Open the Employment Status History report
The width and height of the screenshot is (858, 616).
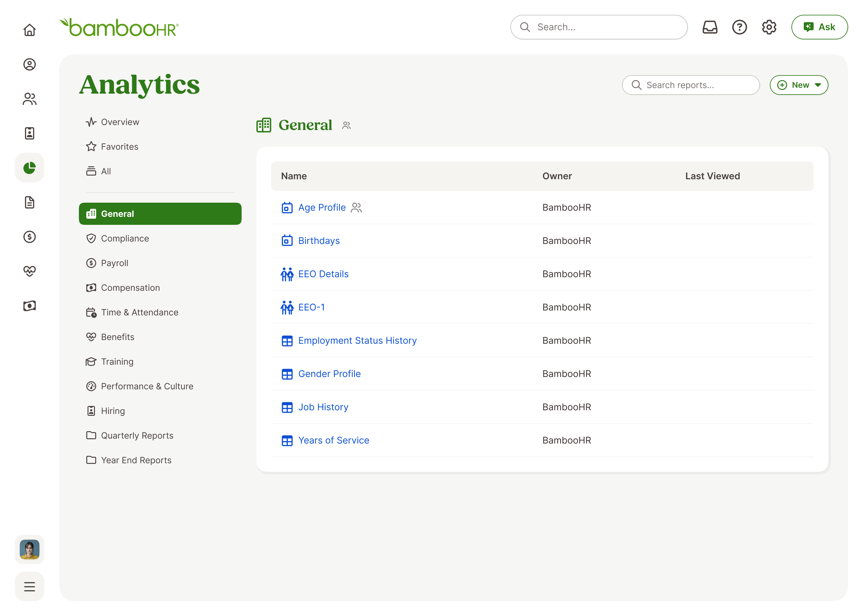pyautogui.click(x=357, y=341)
